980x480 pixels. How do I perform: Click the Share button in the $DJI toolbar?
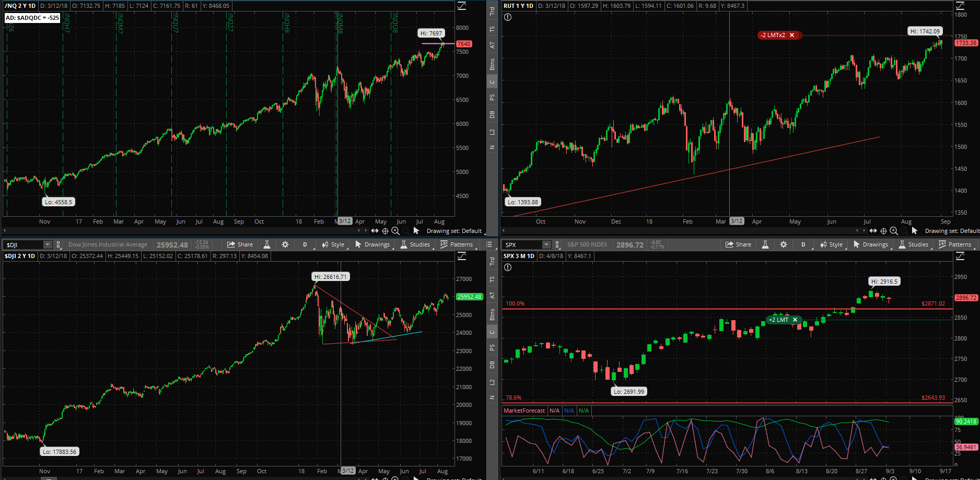tap(240, 244)
